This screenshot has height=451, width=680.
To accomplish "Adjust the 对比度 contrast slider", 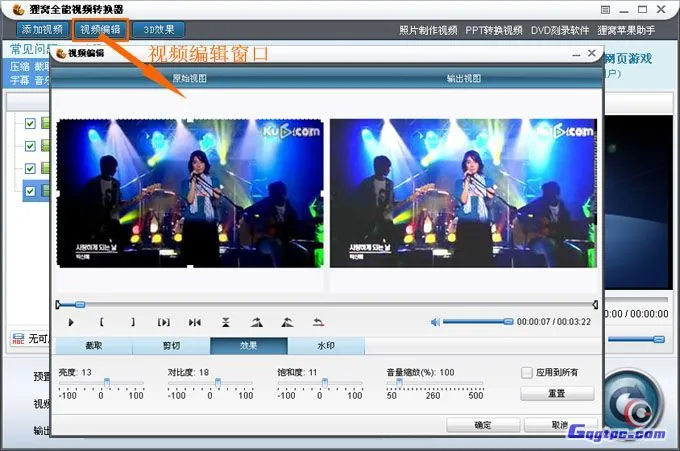I will (x=218, y=382).
